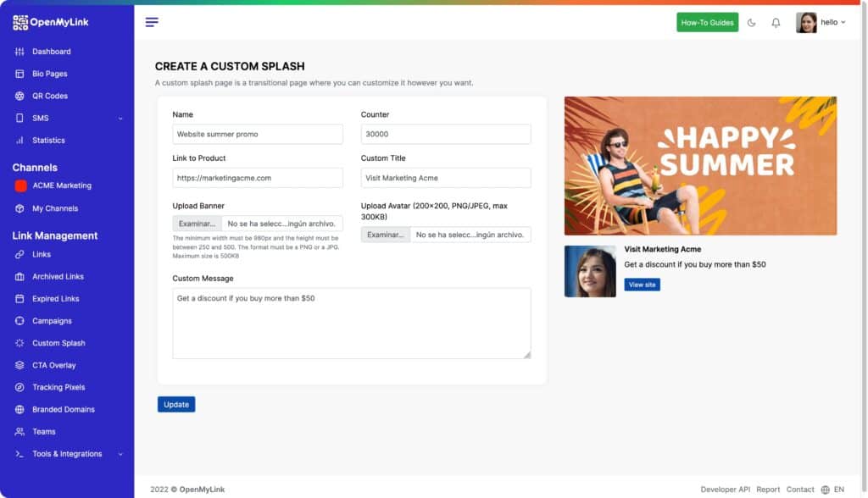Click the globe language icon in footer

[x=825, y=490]
